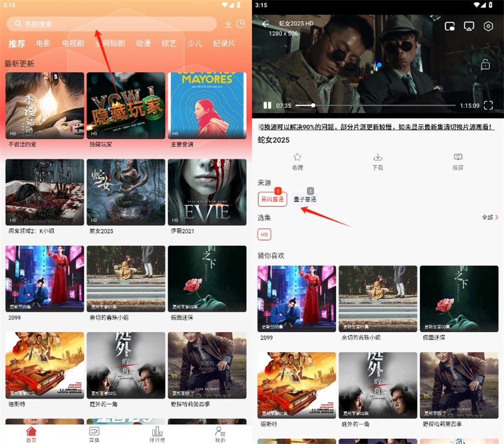Open 德斯特 in 猜你喜欢
The height and width of the screenshot is (444, 504).
pos(296,385)
